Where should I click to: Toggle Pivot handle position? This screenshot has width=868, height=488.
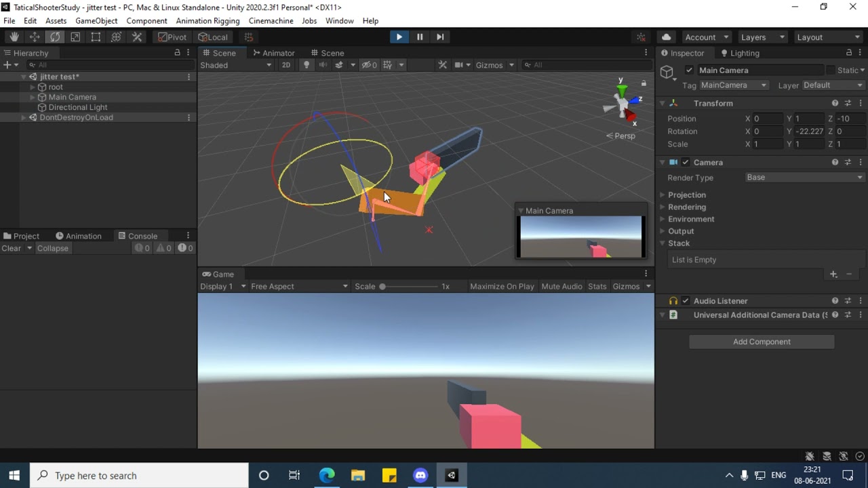(172, 37)
